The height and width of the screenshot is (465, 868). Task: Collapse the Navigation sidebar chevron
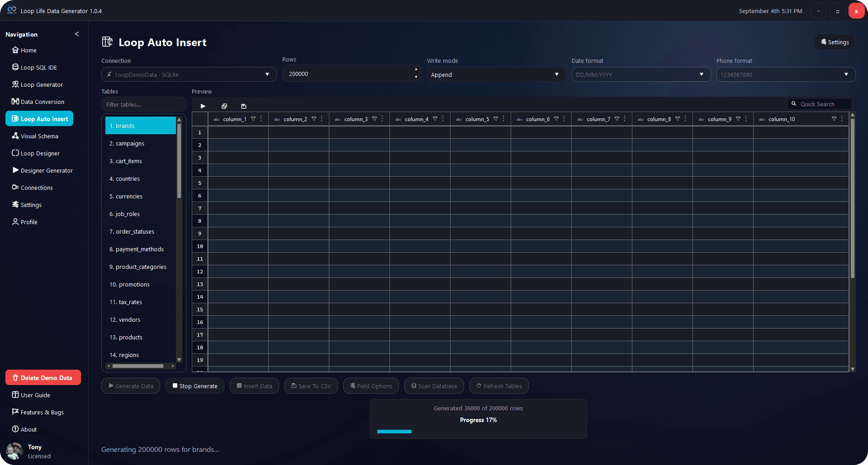[x=77, y=34]
